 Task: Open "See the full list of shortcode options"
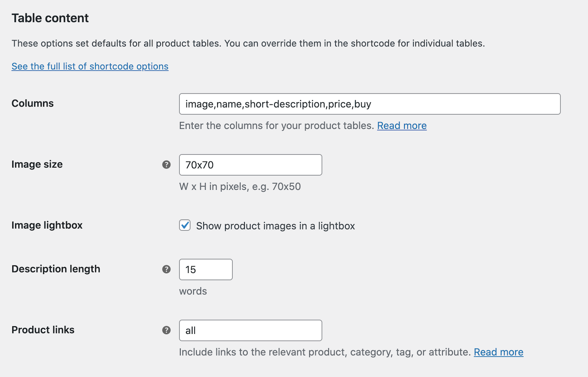pyautogui.click(x=90, y=66)
